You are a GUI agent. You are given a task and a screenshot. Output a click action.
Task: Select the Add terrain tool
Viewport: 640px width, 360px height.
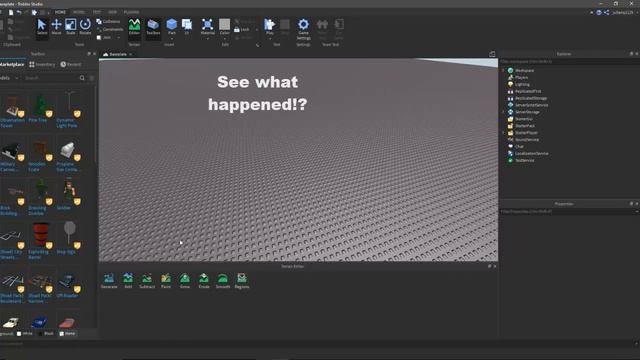point(128,281)
